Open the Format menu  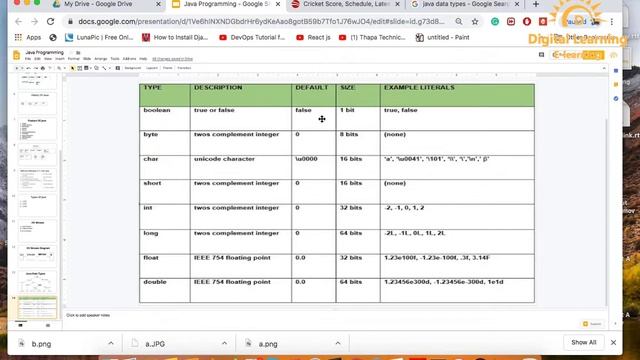[73, 59]
